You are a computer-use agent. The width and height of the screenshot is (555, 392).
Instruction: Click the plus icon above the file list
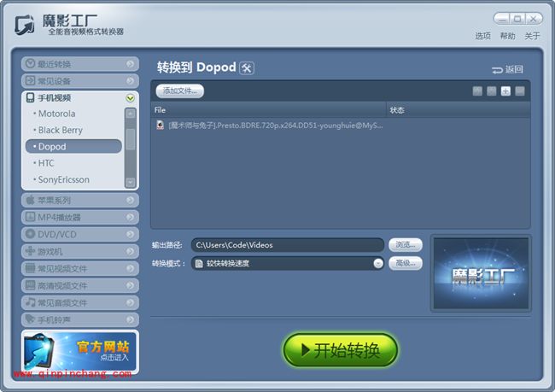click(x=505, y=91)
